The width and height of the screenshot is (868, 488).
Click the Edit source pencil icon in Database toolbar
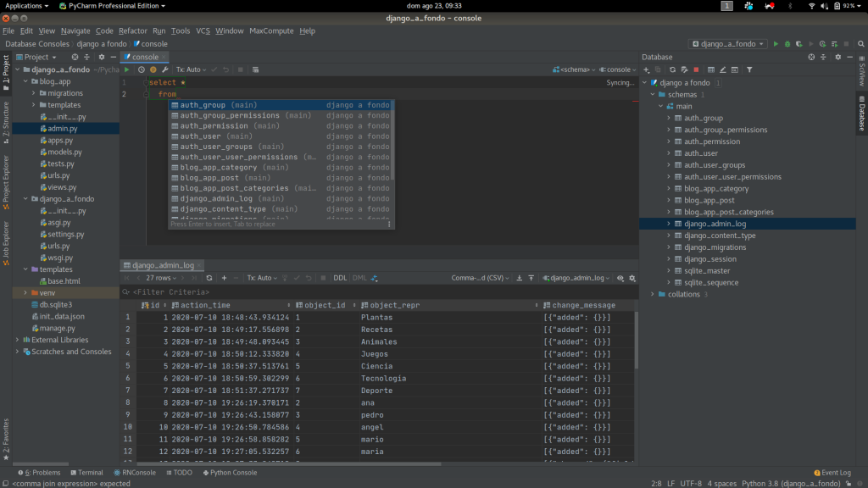point(722,69)
